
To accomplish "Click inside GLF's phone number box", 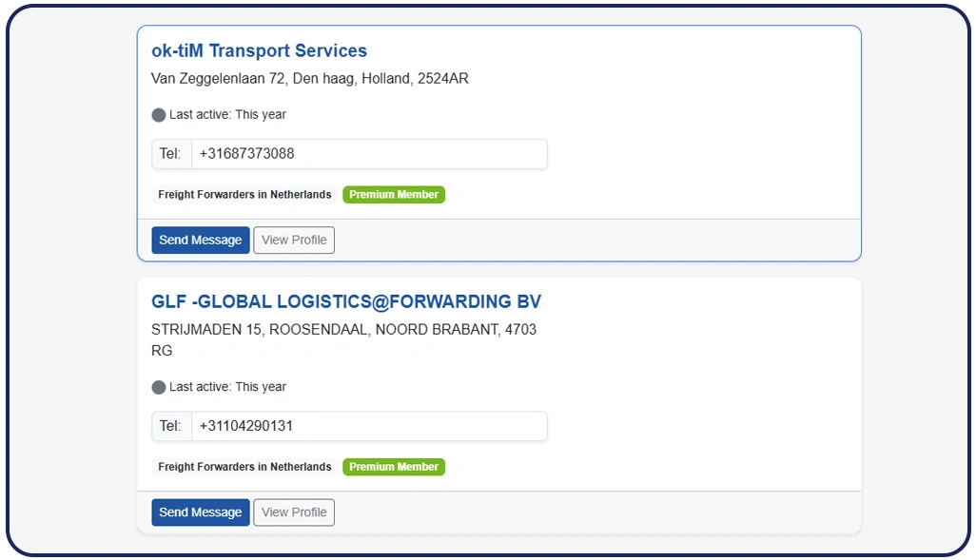I will (371, 426).
